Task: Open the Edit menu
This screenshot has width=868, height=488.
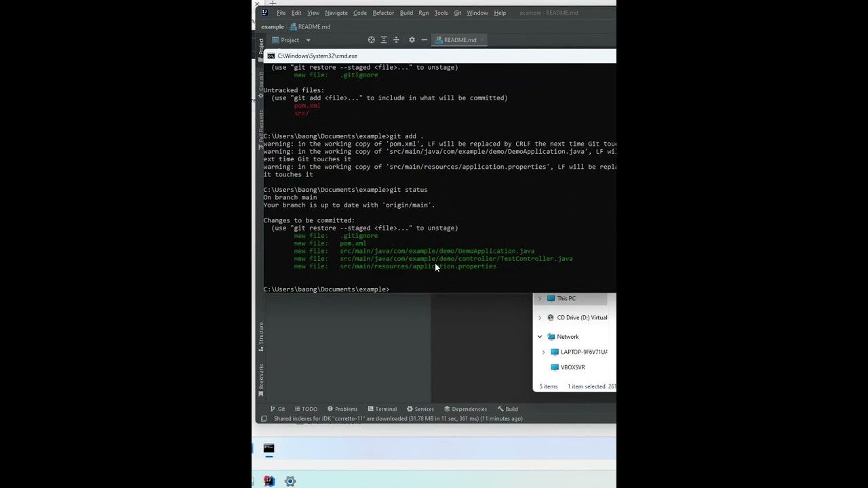Action: click(x=296, y=13)
